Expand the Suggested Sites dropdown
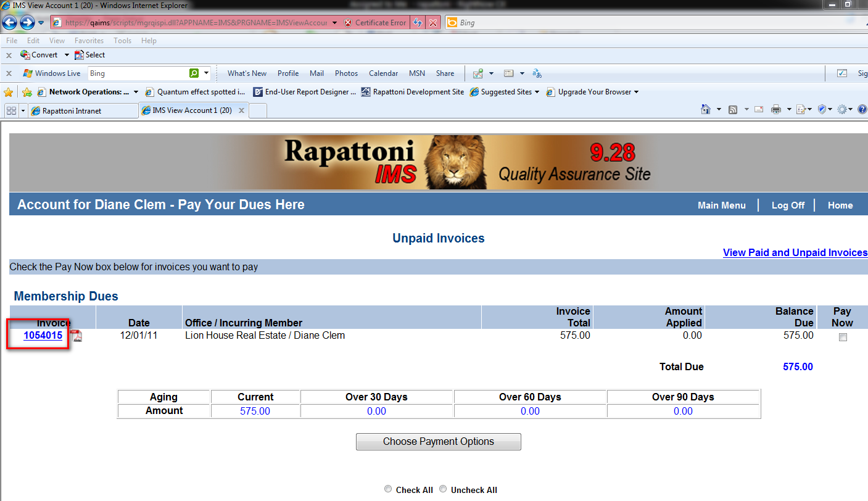 [537, 92]
